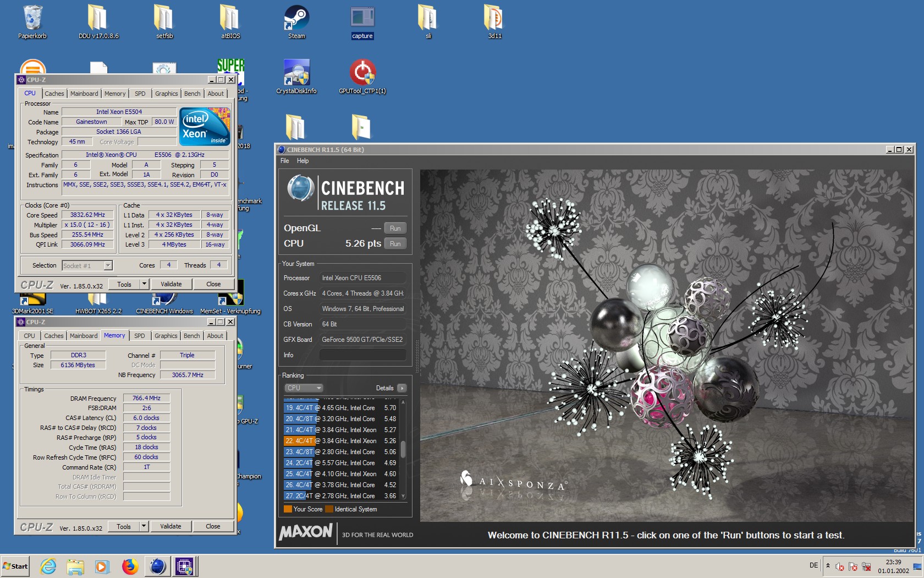Show hidden tray icons arrow
The height and width of the screenshot is (578, 924).
[x=828, y=565]
